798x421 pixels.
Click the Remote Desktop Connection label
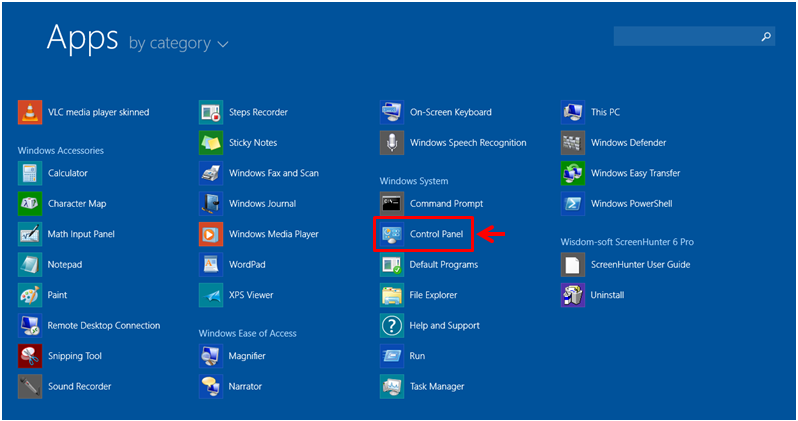pos(104,326)
